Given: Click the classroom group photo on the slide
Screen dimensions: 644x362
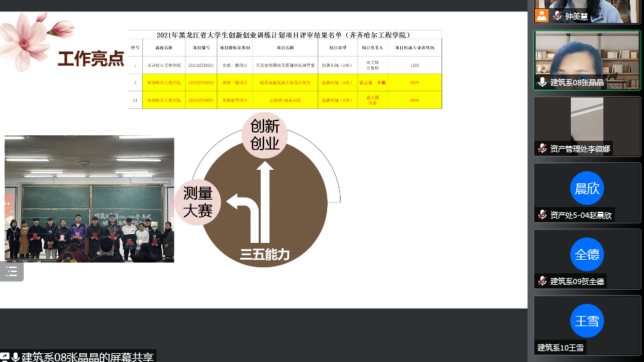Looking at the screenshot, I should [89, 200].
